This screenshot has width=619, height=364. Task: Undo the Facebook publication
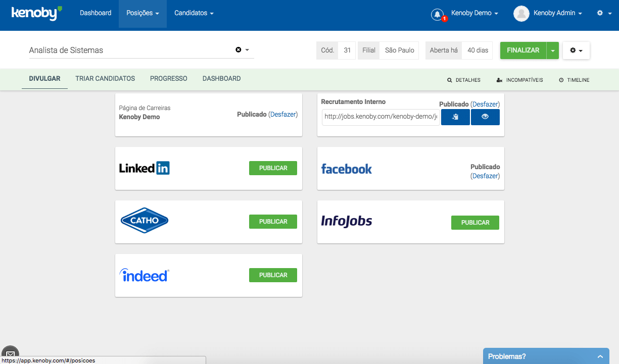485,176
